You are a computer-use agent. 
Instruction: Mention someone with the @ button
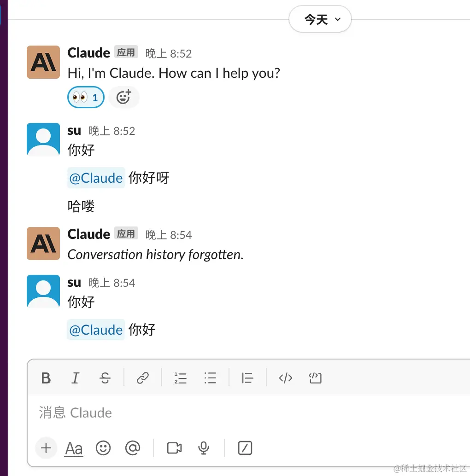pos(133,448)
